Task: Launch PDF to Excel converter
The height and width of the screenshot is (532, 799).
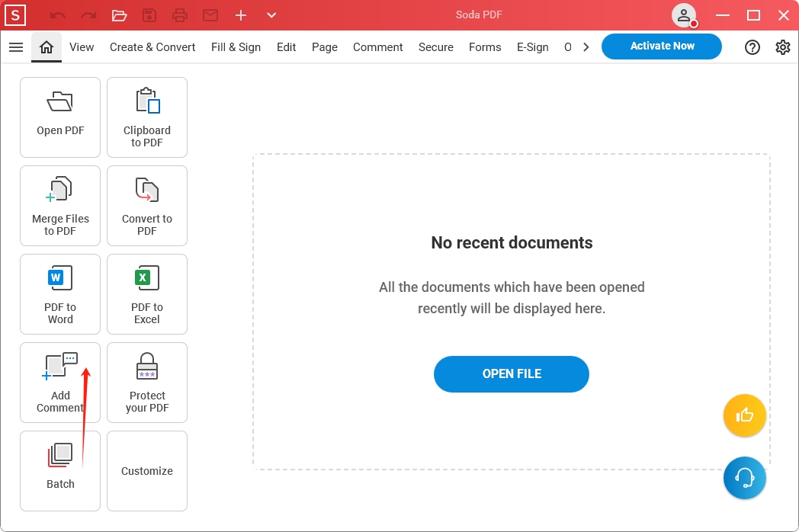Action: [x=147, y=294]
